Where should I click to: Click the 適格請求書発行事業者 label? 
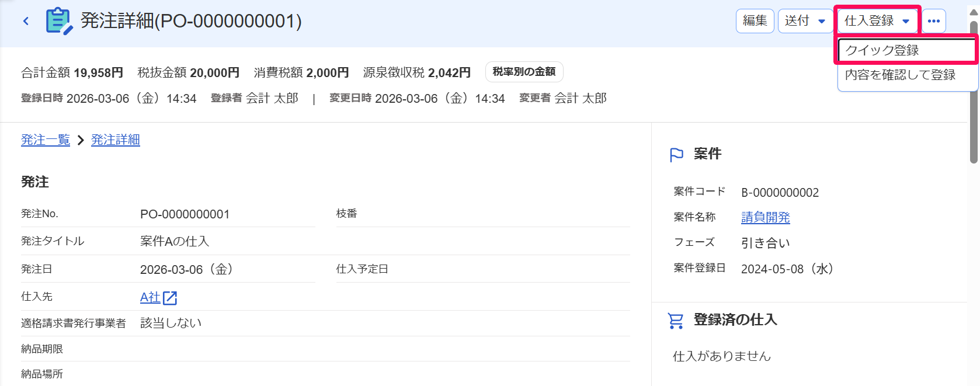74,324
